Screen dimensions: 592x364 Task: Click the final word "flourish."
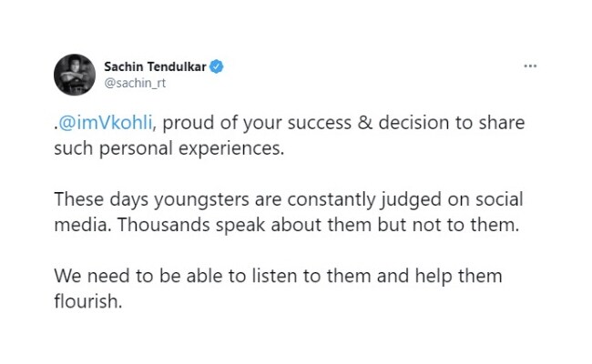coord(88,301)
